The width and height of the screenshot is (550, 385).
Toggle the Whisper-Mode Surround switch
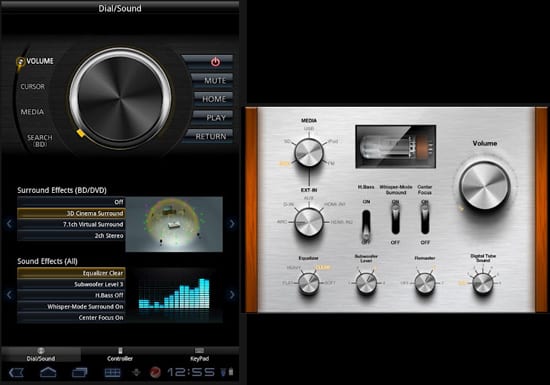click(395, 219)
